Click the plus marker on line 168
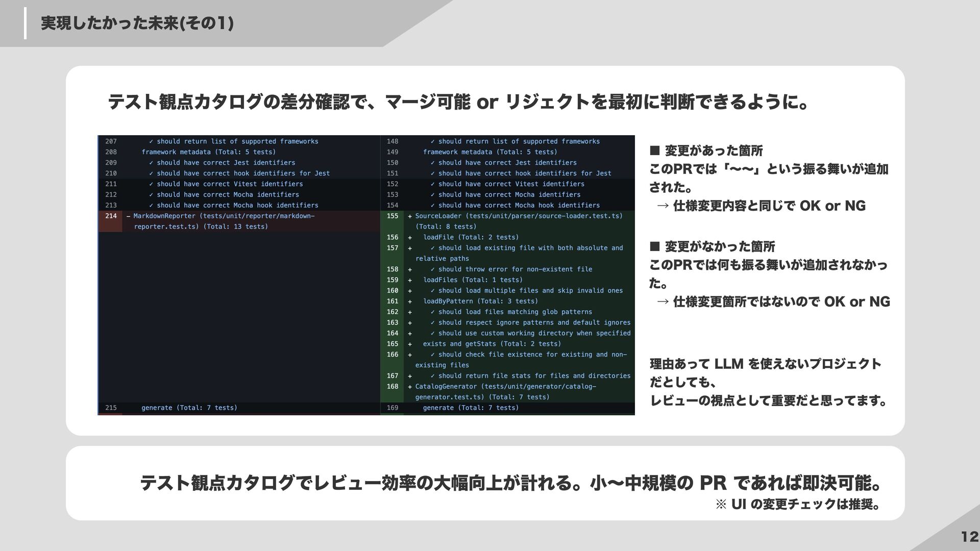980x551 pixels. click(409, 387)
